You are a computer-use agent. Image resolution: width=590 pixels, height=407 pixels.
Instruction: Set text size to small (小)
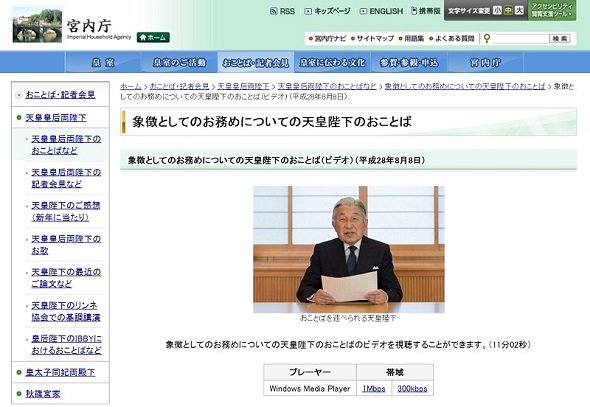(497, 11)
